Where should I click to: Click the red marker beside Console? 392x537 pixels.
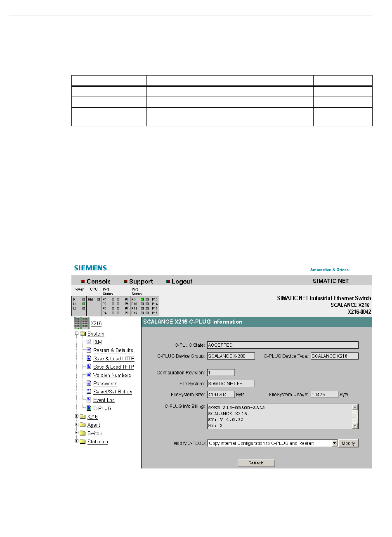(x=83, y=282)
